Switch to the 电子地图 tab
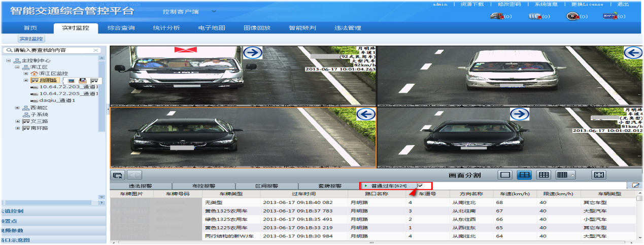 coord(212,28)
